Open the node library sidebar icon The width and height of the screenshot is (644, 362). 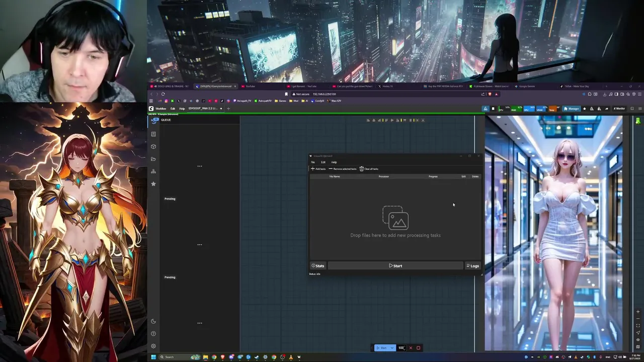coord(153,134)
